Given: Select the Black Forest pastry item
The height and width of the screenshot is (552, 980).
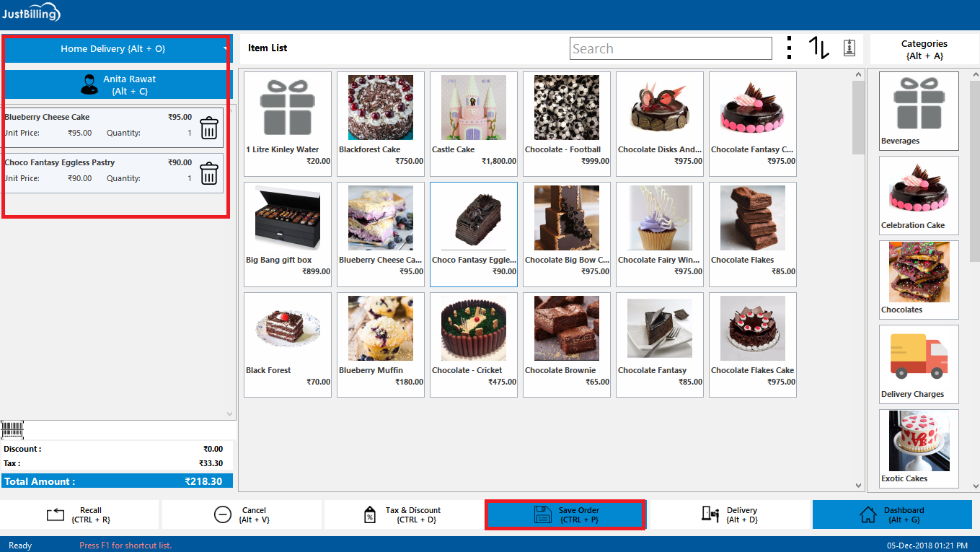Looking at the screenshot, I should (x=288, y=344).
